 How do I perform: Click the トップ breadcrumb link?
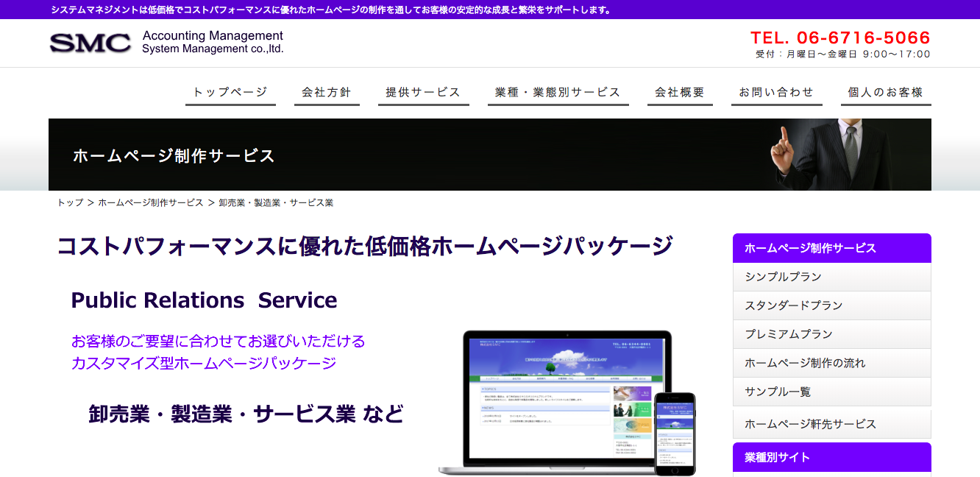pyautogui.click(x=69, y=202)
